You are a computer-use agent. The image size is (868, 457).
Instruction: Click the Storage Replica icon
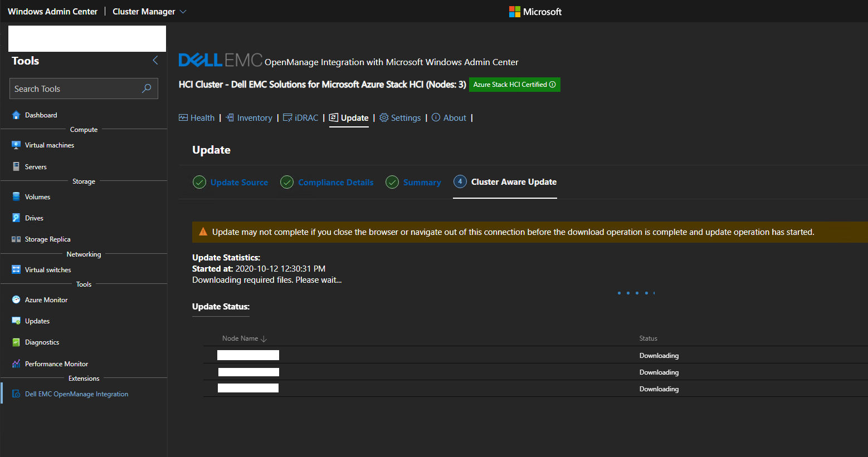[x=16, y=239]
